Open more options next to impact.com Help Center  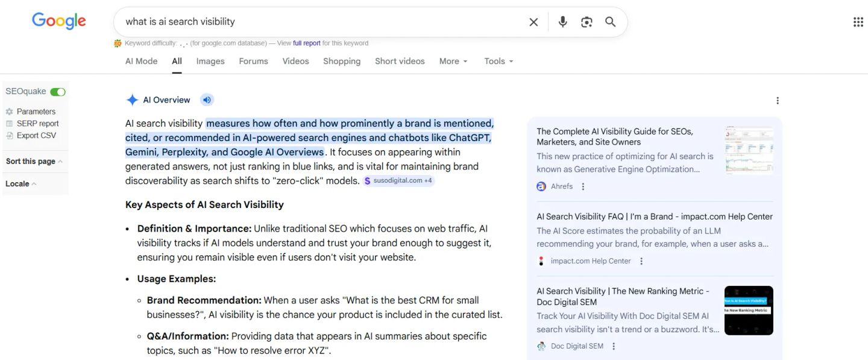click(x=641, y=261)
